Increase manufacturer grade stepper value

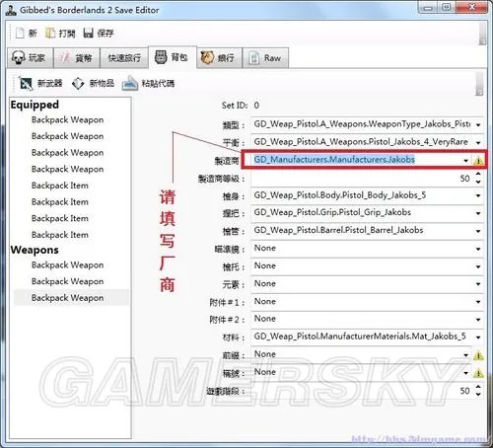coord(478,175)
